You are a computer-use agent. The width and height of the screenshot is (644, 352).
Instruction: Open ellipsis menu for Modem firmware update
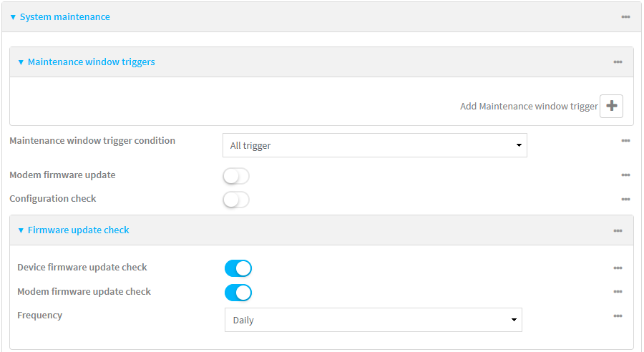click(x=625, y=175)
